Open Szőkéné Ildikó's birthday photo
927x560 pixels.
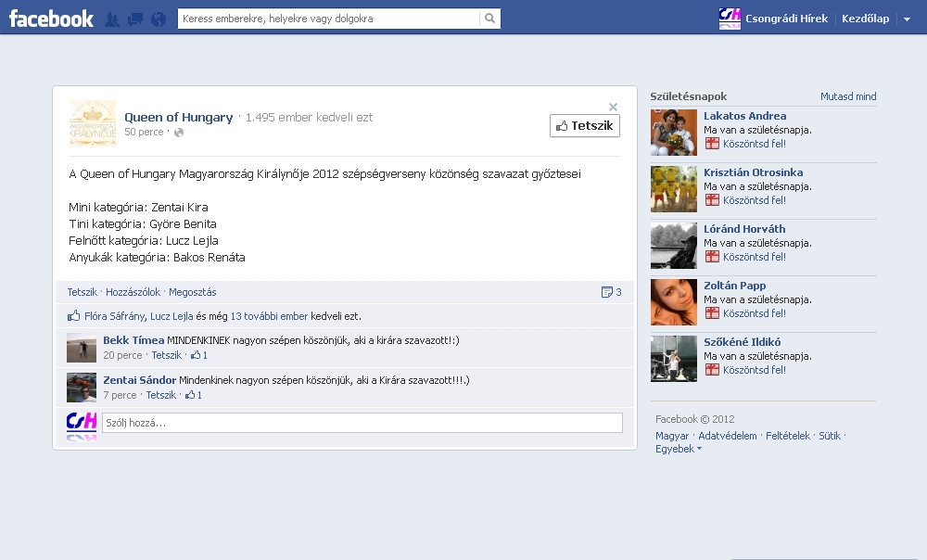coord(674,359)
